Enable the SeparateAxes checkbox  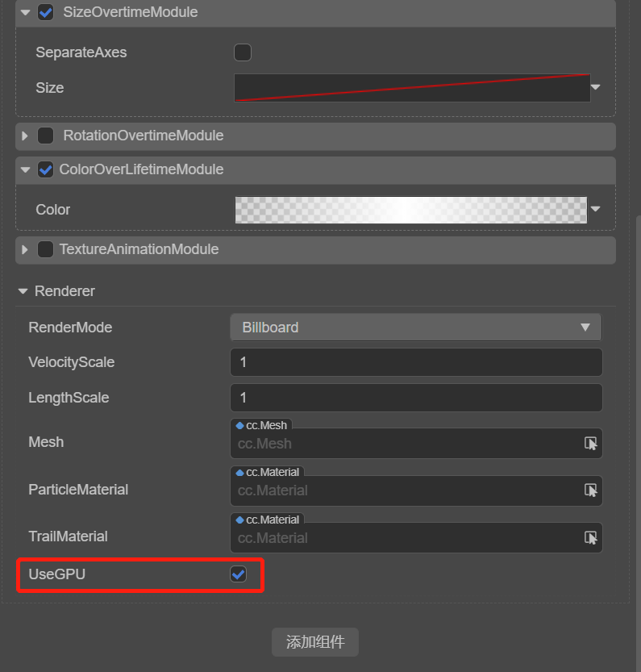(242, 52)
